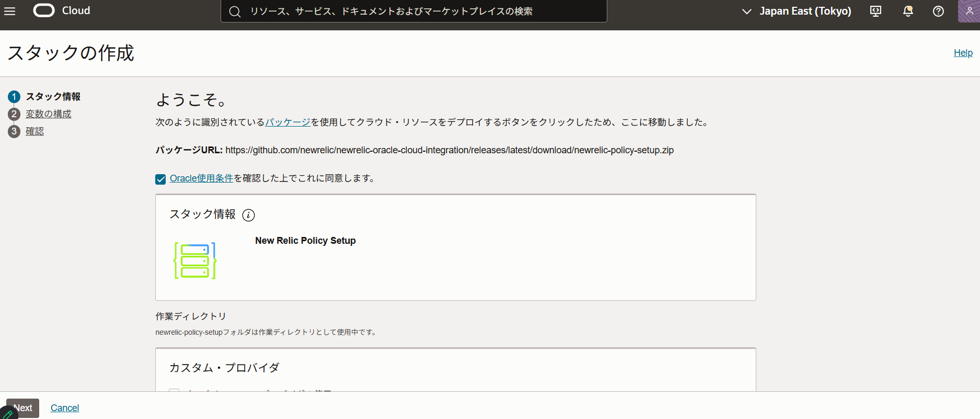
Task: Go to step 3 確認
Action: (35, 131)
